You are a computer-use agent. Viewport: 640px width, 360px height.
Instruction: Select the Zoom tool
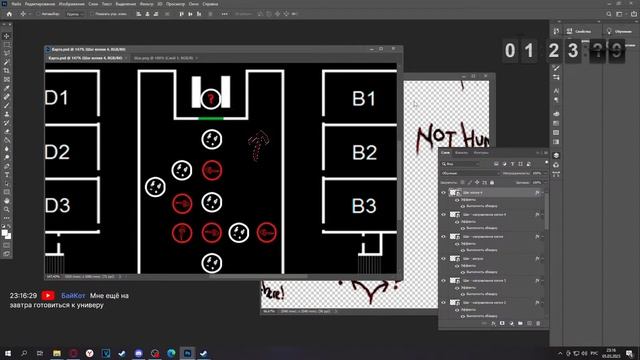point(7,209)
